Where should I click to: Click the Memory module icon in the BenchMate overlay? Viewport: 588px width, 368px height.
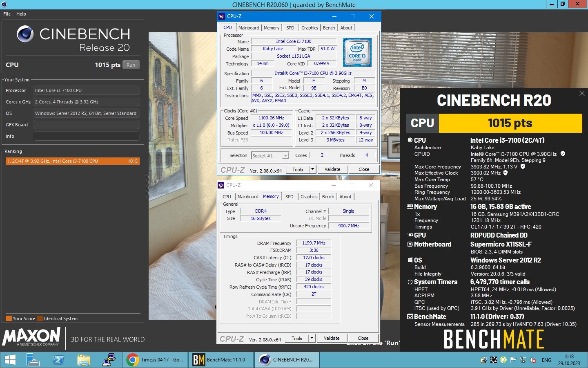point(410,207)
